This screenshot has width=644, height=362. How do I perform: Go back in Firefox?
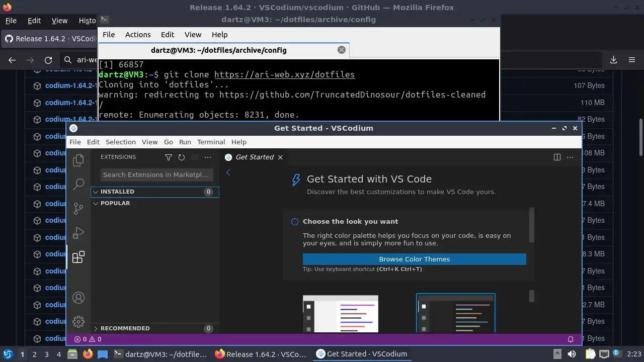[x=12, y=60]
